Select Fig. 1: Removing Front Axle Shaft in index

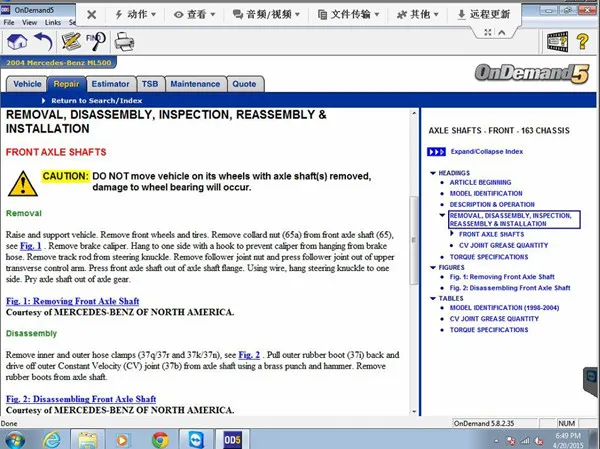502,277
